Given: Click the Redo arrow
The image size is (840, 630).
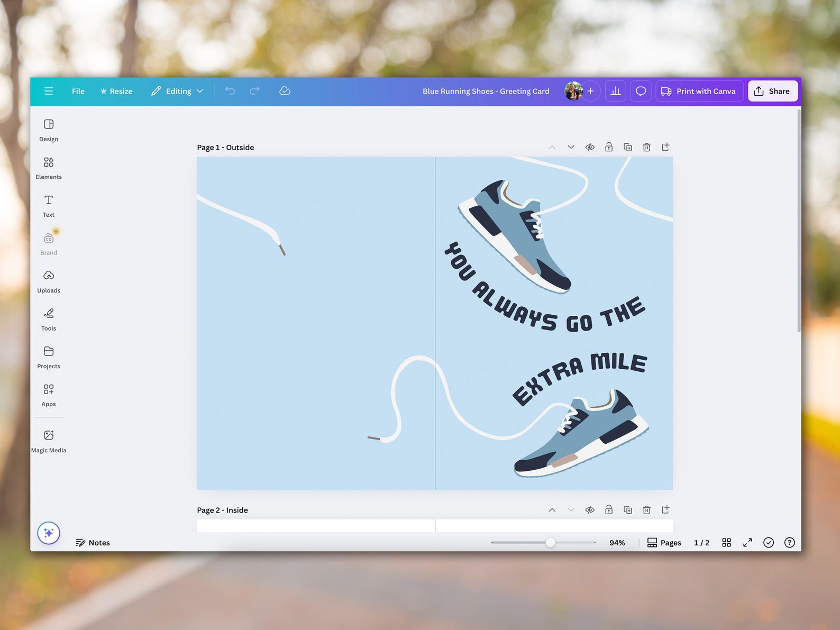Looking at the screenshot, I should coord(254,91).
